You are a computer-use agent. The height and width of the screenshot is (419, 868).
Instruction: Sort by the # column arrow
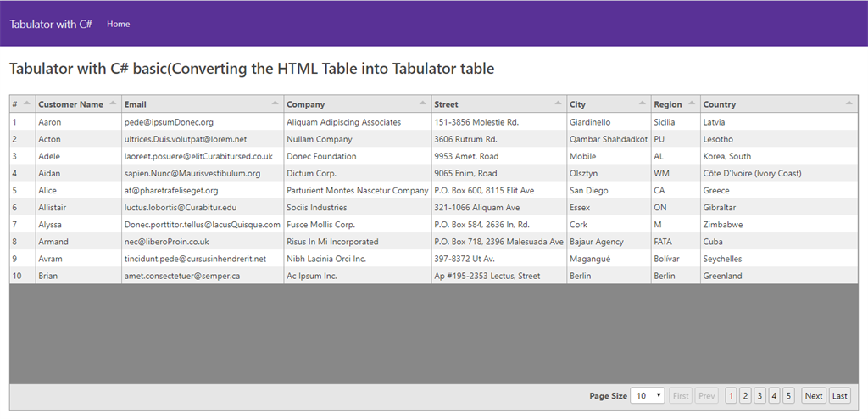pyautogui.click(x=26, y=103)
